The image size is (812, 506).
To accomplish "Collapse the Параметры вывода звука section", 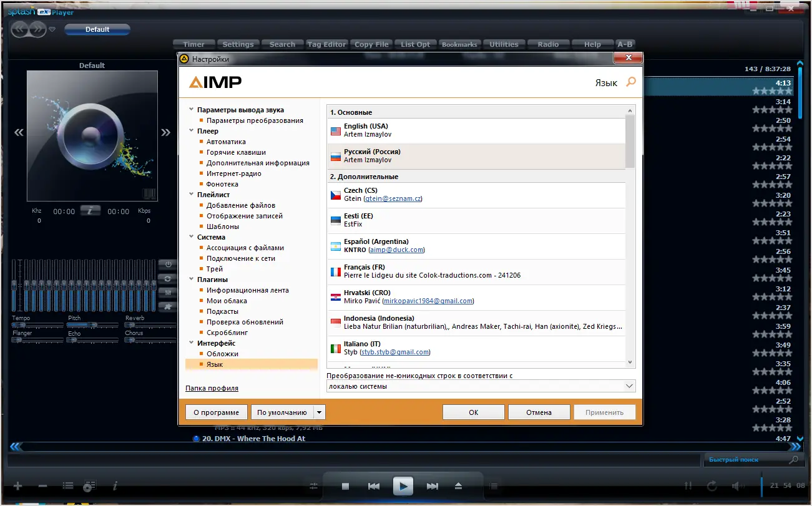I will coord(192,110).
